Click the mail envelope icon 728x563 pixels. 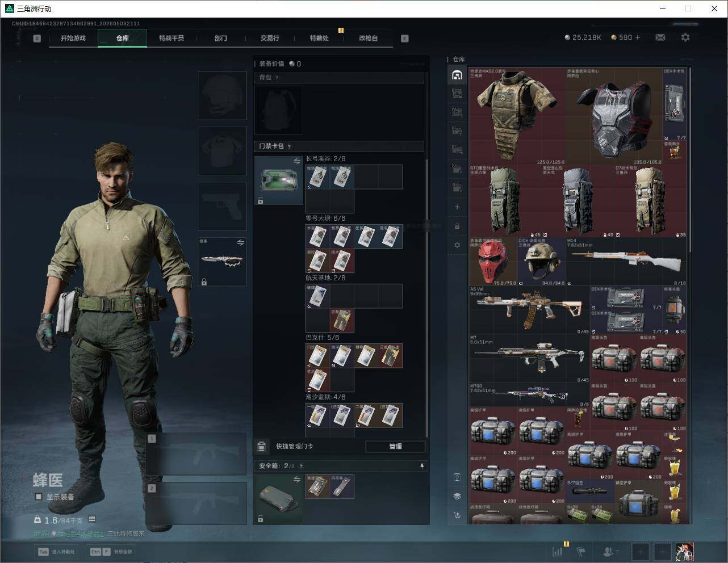tap(660, 37)
